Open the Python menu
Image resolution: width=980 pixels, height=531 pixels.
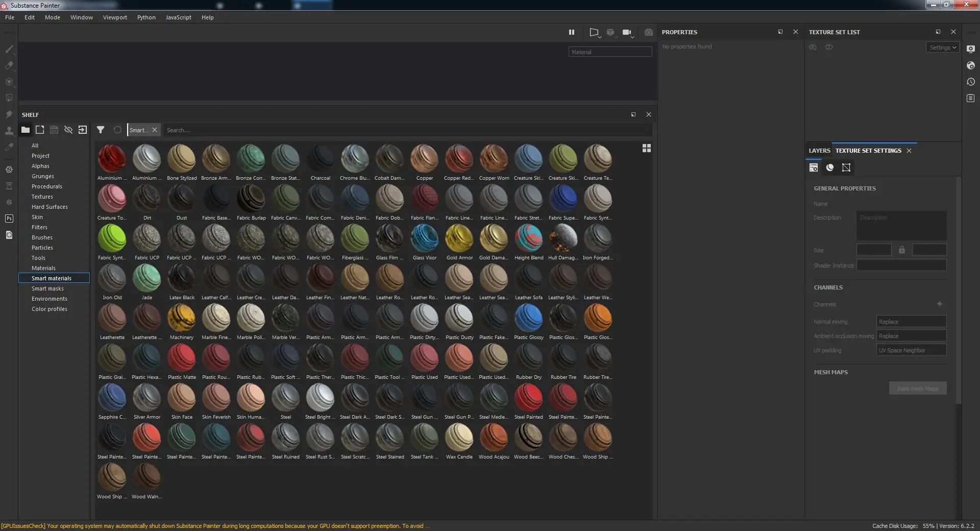[146, 17]
